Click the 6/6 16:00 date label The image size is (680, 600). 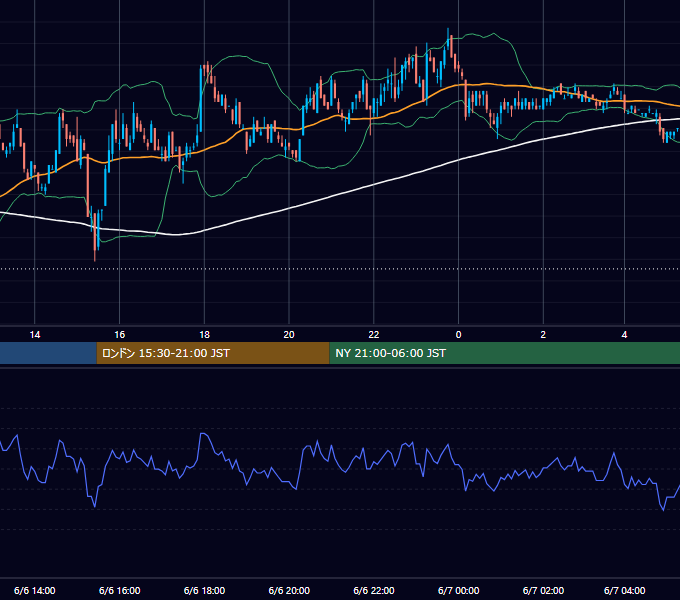click(x=120, y=590)
